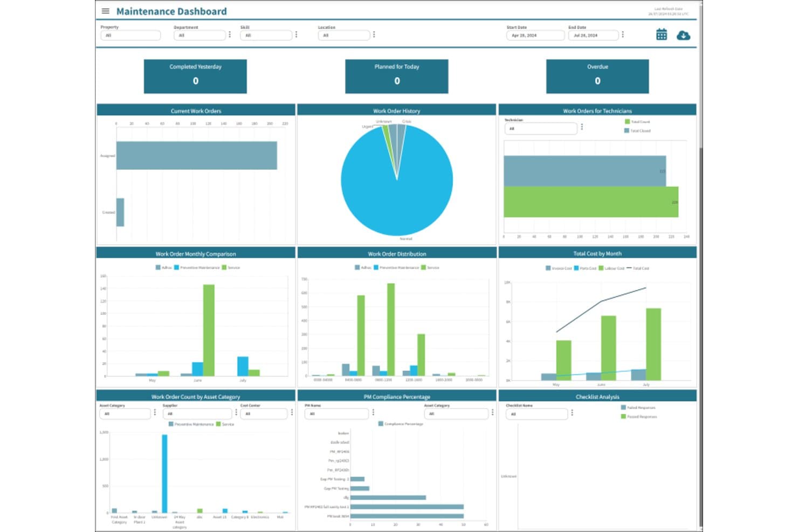
Task: Open the PM Name three-dot options
Action: [374, 413]
